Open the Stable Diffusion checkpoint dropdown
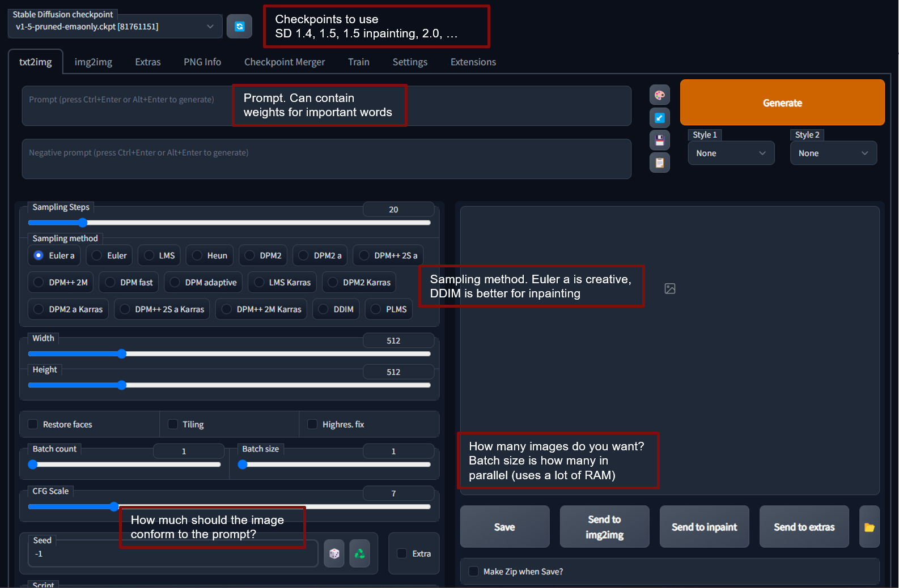 115,27
